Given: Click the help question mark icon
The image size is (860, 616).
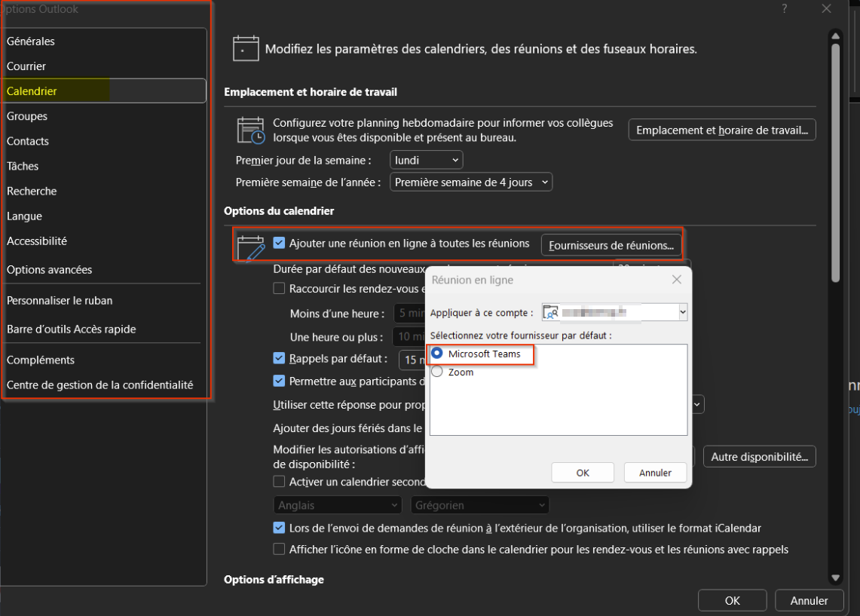Looking at the screenshot, I should click(785, 9).
